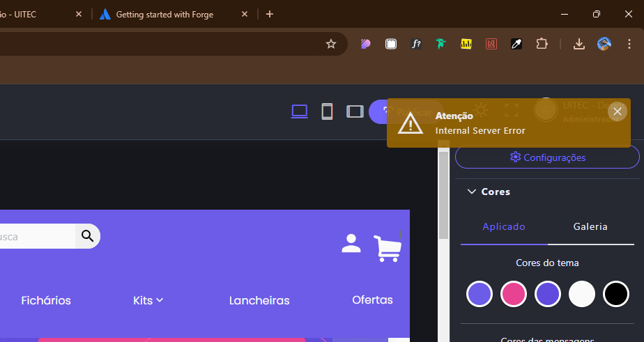Viewport: 644px width, 342px height.
Task: Collapse the Cores section
Action: (472, 192)
